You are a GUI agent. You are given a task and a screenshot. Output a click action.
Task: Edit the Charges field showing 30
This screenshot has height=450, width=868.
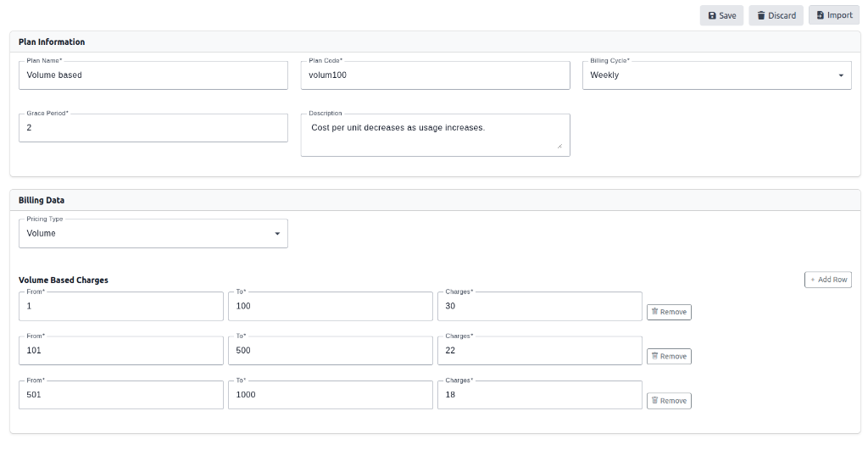click(x=539, y=307)
